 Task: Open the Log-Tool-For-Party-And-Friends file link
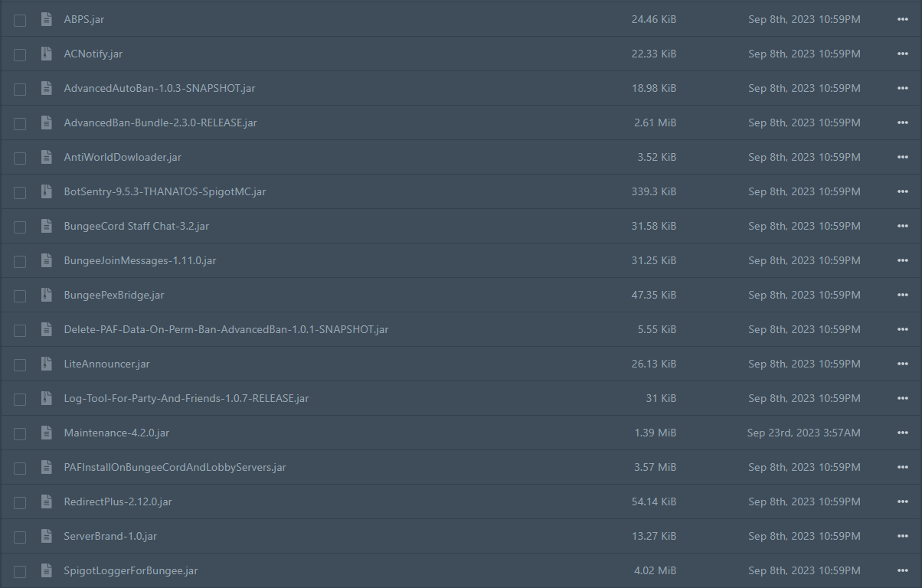click(x=186, y=398)
